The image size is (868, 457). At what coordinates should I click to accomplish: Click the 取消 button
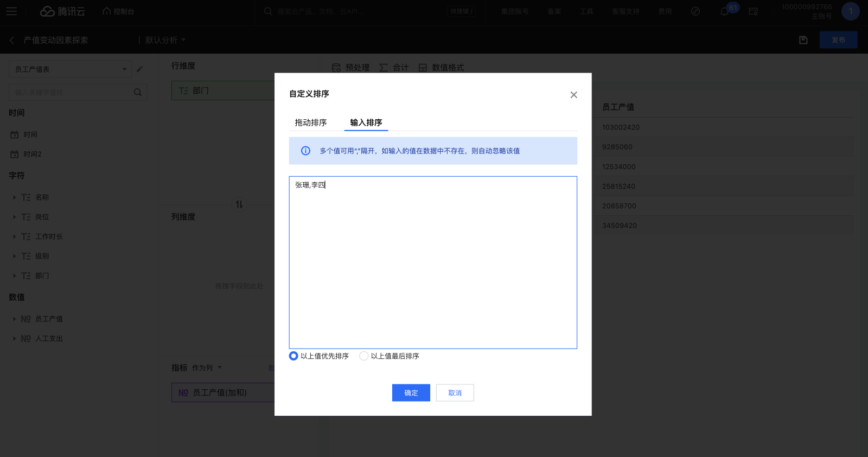point(455,393)
